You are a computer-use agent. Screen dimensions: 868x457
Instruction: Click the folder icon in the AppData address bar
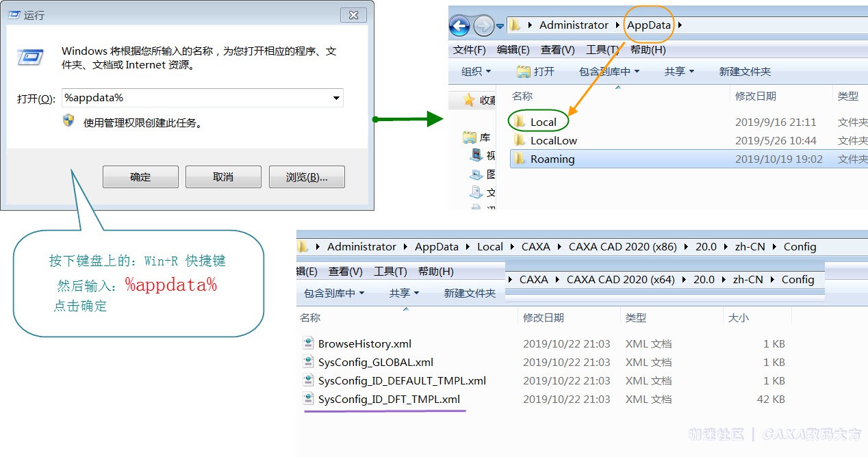click(x=515, y=25)
